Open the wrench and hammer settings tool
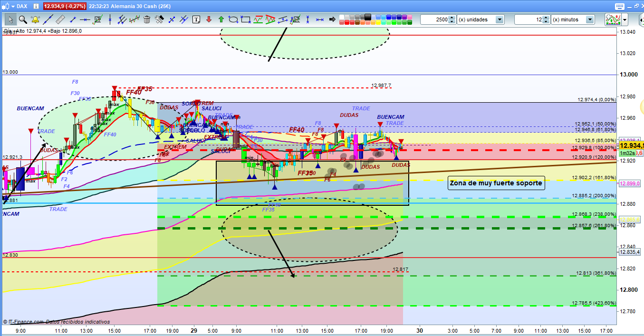The height and width of the screenshot is (336, 644). pyautogui.click(x=159, y=19)
